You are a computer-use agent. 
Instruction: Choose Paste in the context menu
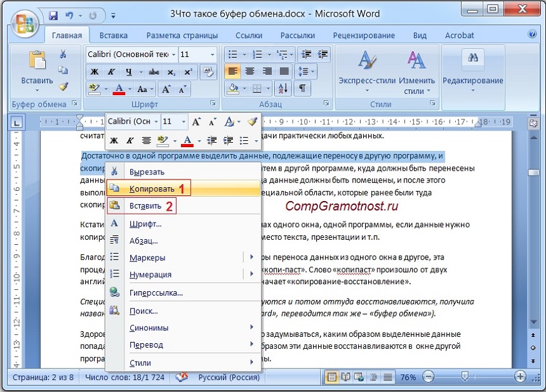183,206
